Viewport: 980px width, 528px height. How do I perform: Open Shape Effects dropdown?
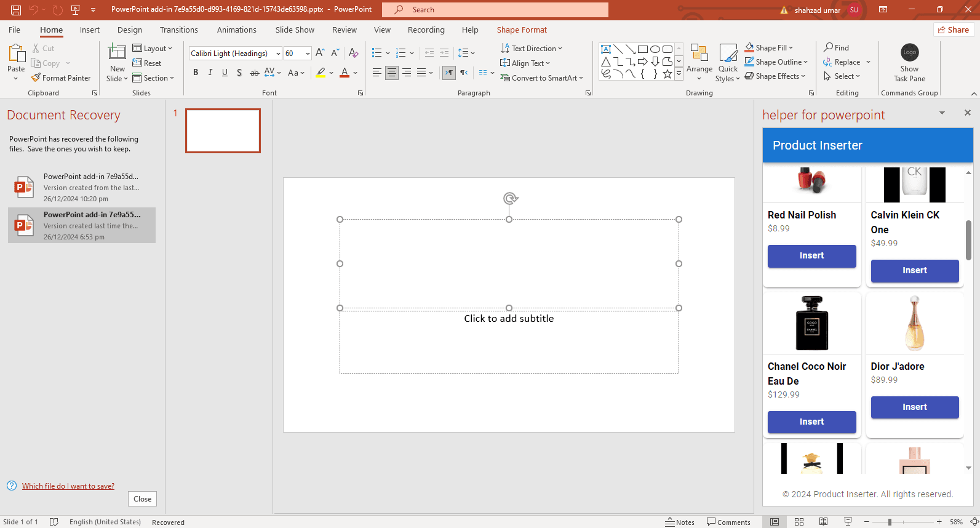tap(775, 76)
